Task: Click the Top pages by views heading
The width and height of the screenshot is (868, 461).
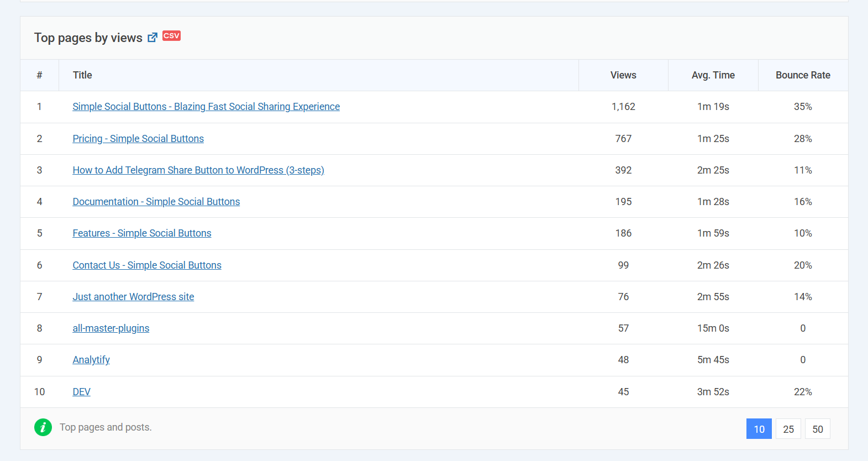Action: 88,38
